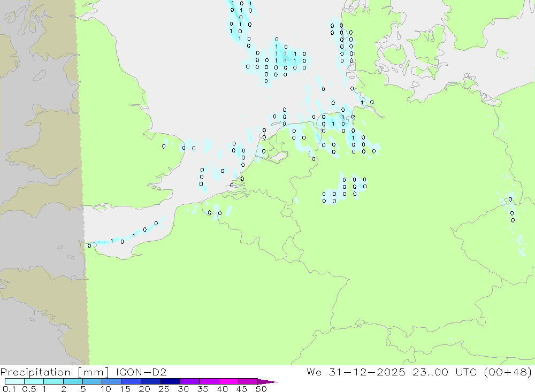This screenshot has width=535, height=392.
Task: Click the '25' legend scale value
Action: pyautogui.click(x=164, y=389)
